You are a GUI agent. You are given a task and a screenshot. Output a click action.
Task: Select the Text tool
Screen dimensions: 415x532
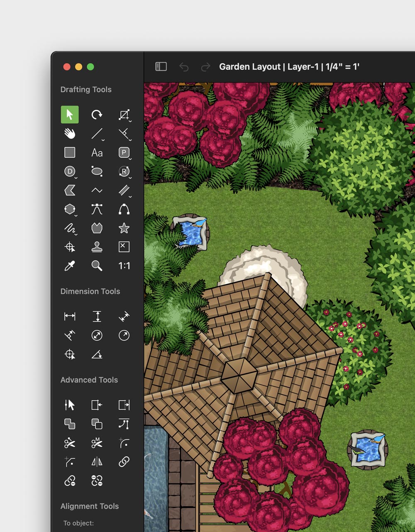tap(97, 153)
